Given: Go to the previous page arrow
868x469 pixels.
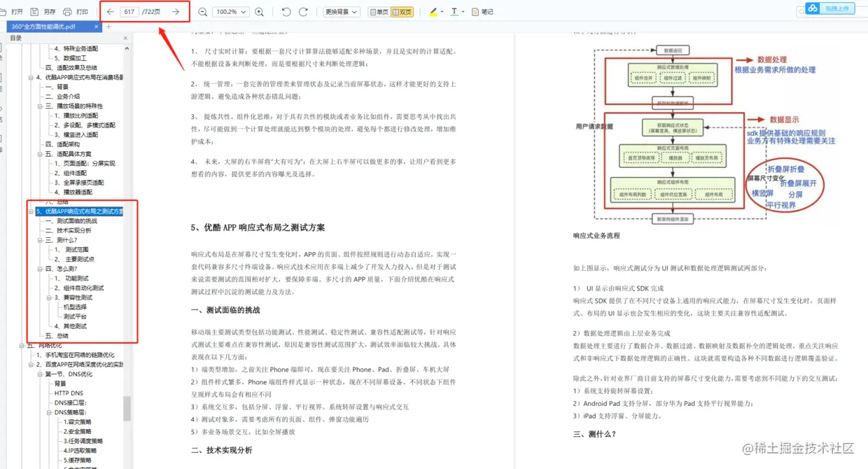Looking at the screenshot, I should coord(111,12).
